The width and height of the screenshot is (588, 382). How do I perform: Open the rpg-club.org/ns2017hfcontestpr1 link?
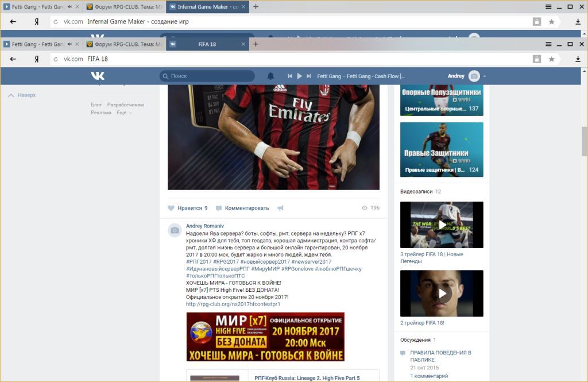[233, 304]
